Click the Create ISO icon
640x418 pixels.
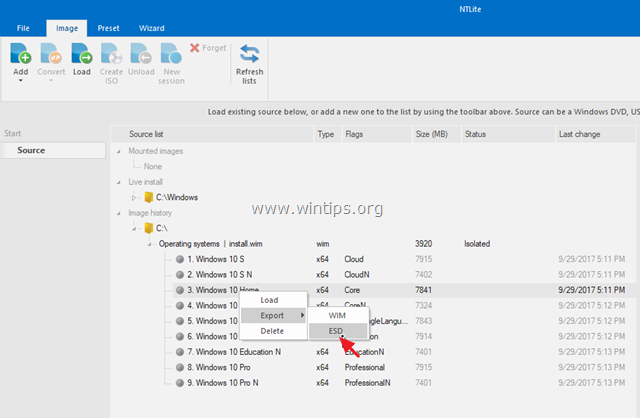[111, 53]
